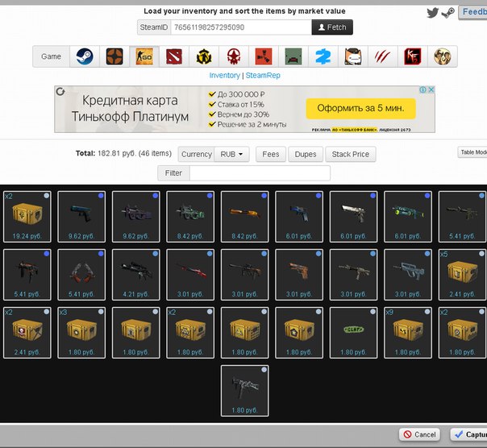Reload the ad using refresh icon

60,92
